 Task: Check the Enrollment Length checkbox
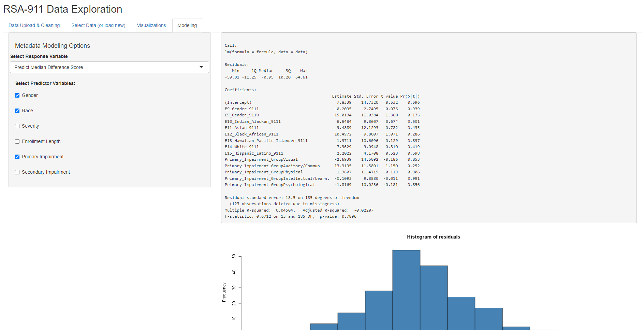[17, 142]
